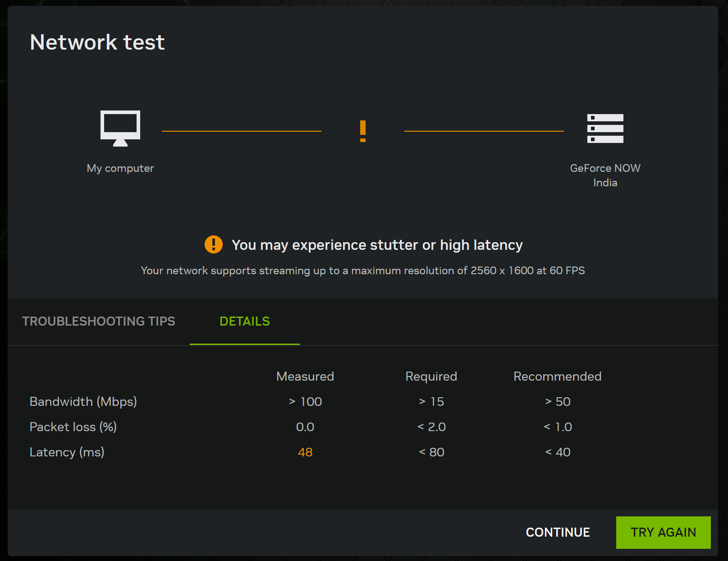Click the connection line left of the warning
The height and width of the screenshot is (561, 728).
click(242, 131)
